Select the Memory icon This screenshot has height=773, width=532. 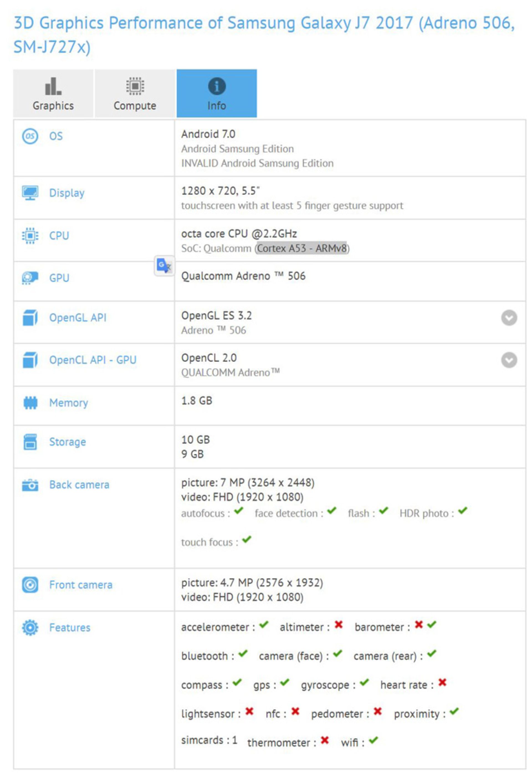tap(30, 403)
